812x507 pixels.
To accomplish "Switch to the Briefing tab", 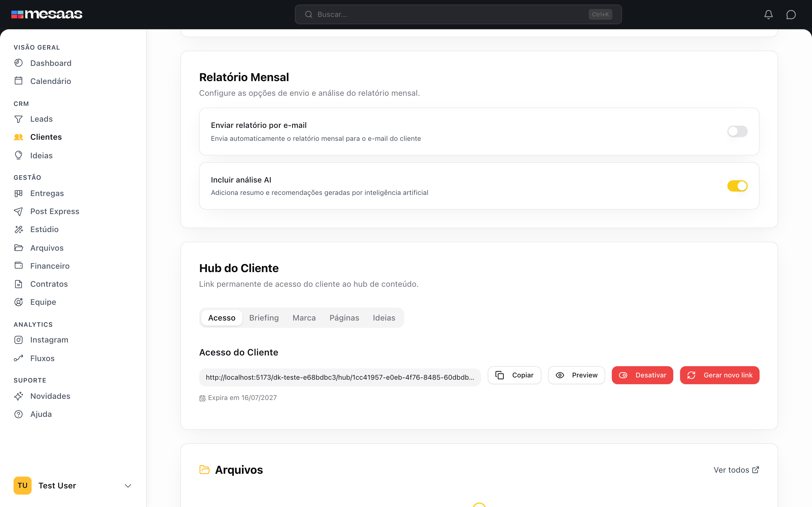I will coord(264,317).
